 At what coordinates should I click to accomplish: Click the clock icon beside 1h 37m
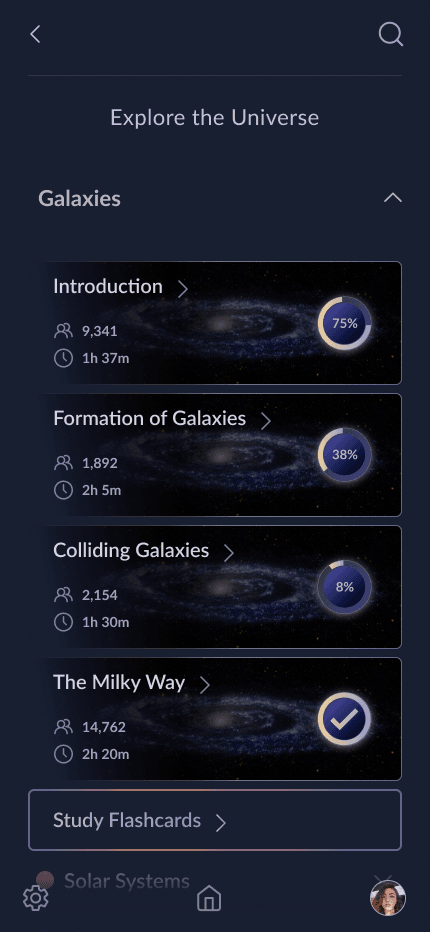click(x=63, y=358)
